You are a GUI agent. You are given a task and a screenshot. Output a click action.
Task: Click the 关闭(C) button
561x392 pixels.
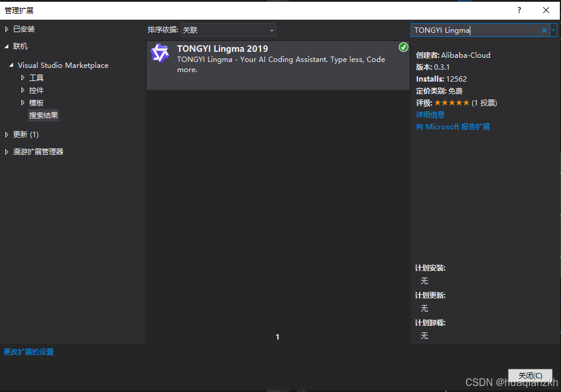tap(530, 375)
